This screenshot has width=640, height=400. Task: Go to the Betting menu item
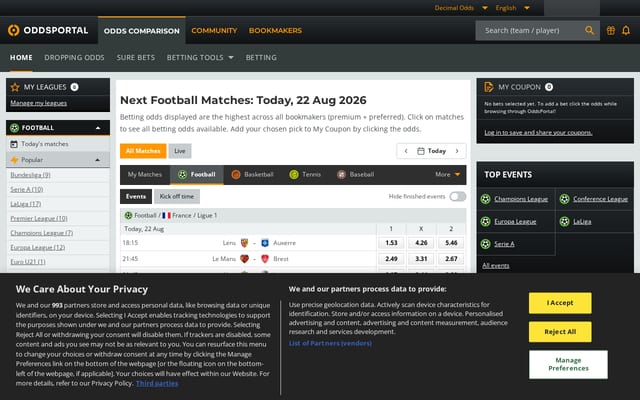(x=261, y=58)
